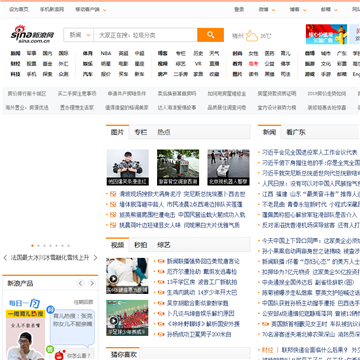Click 往期回顾 link
The image size is (360, 360).
pos(83,302)
